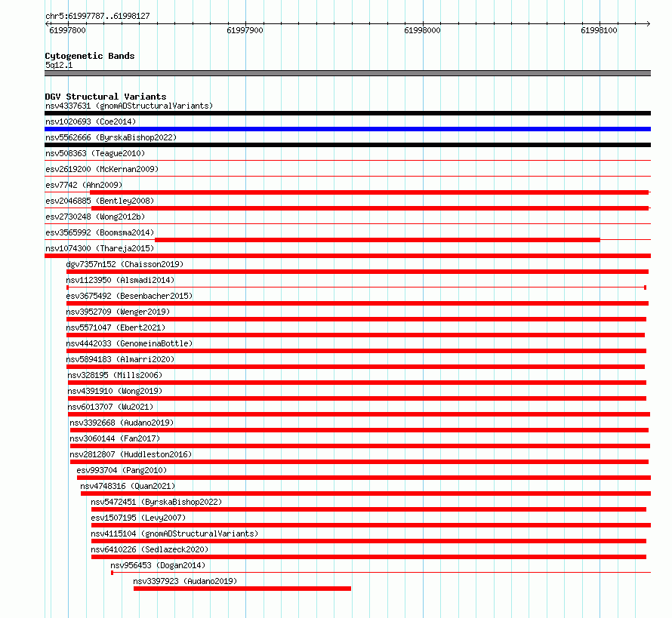Screen dimensions: 672x618
Task: Select esv2046885 (Bentley2008) label
Action: coord(100,201)
